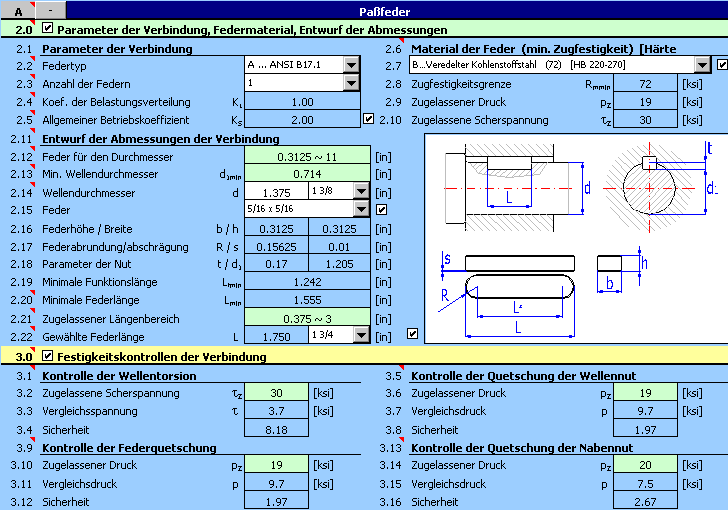Screen dimensions: 728x510
Task: Click Wellentorsion Sicherheit value 8.18
Action: click(x=276, y=430)
